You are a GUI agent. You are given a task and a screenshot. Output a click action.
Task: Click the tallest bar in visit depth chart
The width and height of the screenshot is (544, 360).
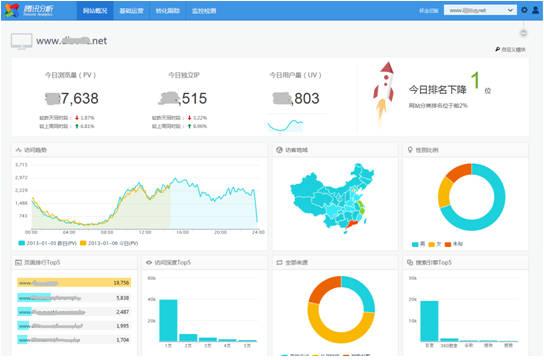click(168, 320)
